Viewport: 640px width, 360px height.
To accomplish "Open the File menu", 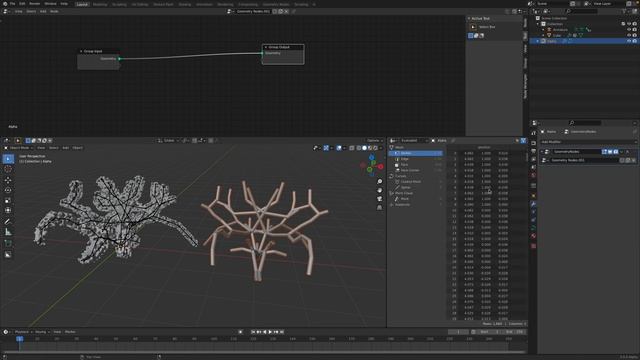I will [12, 4].
